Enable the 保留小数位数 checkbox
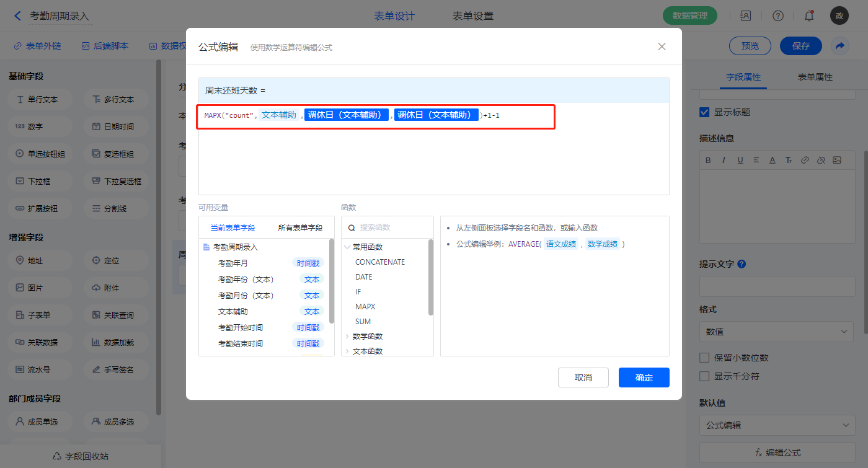This screenshot has height=468, width=868. (x=704, y=358)
